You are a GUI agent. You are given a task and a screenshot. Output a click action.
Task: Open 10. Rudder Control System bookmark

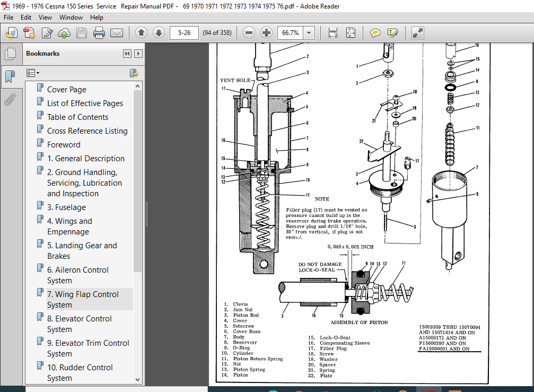[80, 372]
